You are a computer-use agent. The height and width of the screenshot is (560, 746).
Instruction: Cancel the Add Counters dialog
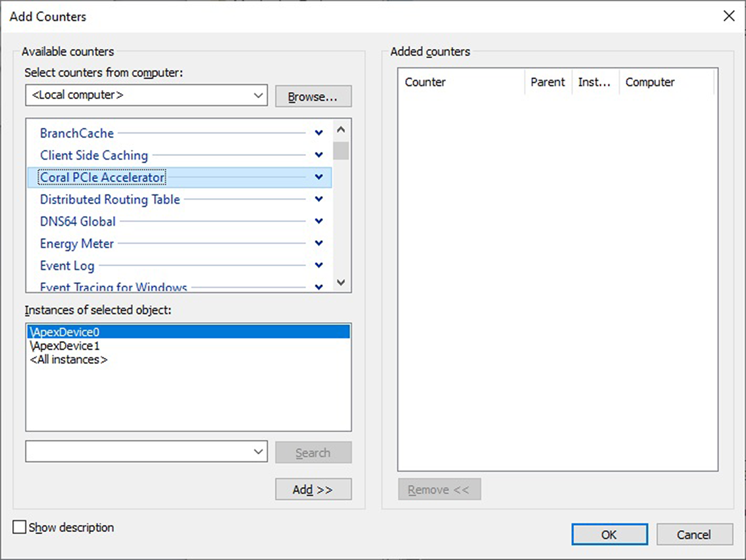694,535
